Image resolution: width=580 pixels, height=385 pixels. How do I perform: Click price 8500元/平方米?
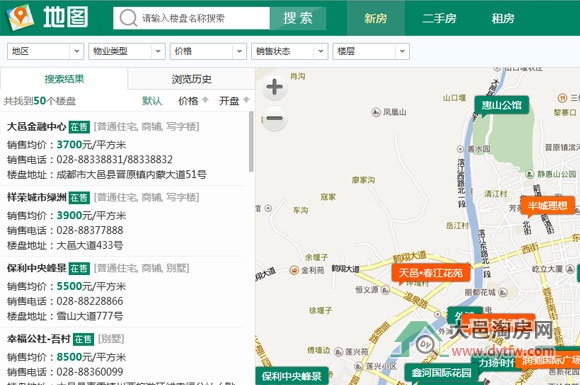pyautogui.click(x=91, y=357)
